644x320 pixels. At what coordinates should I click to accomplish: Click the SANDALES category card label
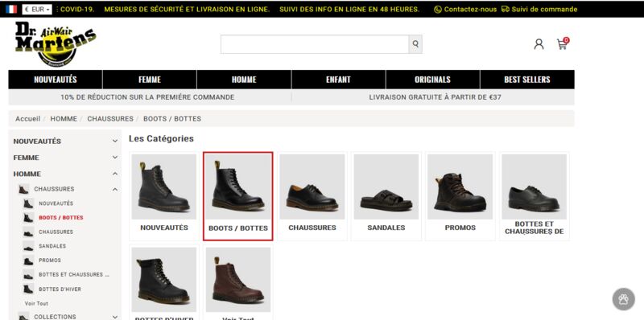tap(386, 228)
